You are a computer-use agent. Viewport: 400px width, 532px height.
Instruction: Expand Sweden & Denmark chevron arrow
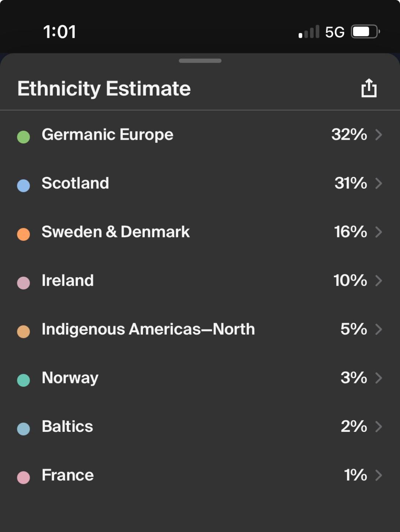click(x=379, y=232)
